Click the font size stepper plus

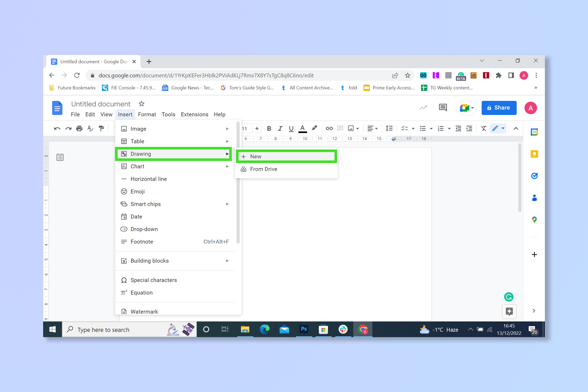coord(257,128)
